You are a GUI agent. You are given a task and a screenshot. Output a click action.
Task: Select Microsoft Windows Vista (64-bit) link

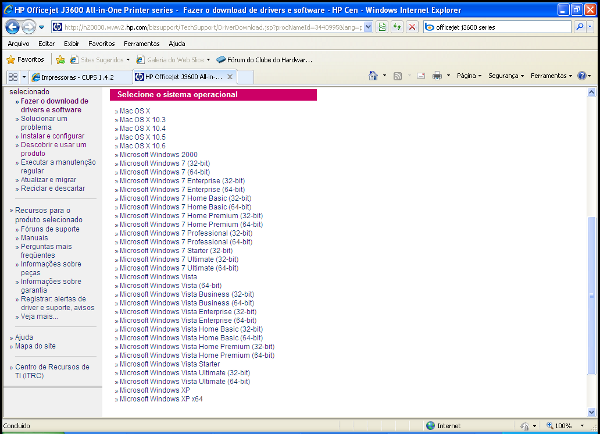click(x=171, y=286)
